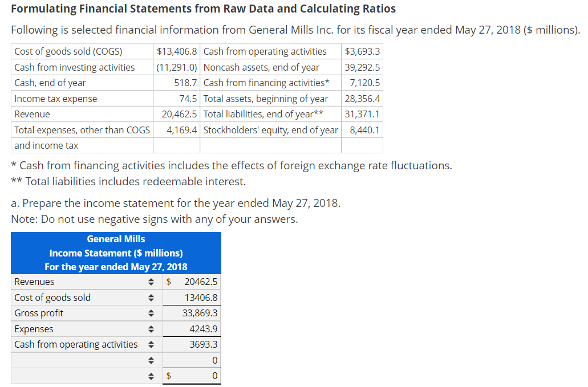Image resolution: width=588 pixels, height=387 pixels.
Task: Edit the Expenses amount field 4243.9
Action: 192,329
